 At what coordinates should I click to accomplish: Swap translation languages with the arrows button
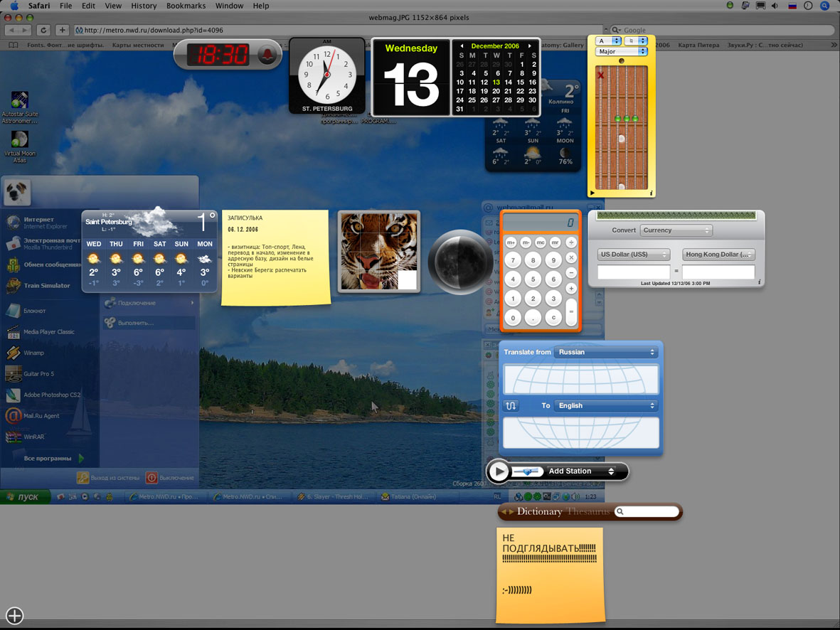tap(510, 406)
